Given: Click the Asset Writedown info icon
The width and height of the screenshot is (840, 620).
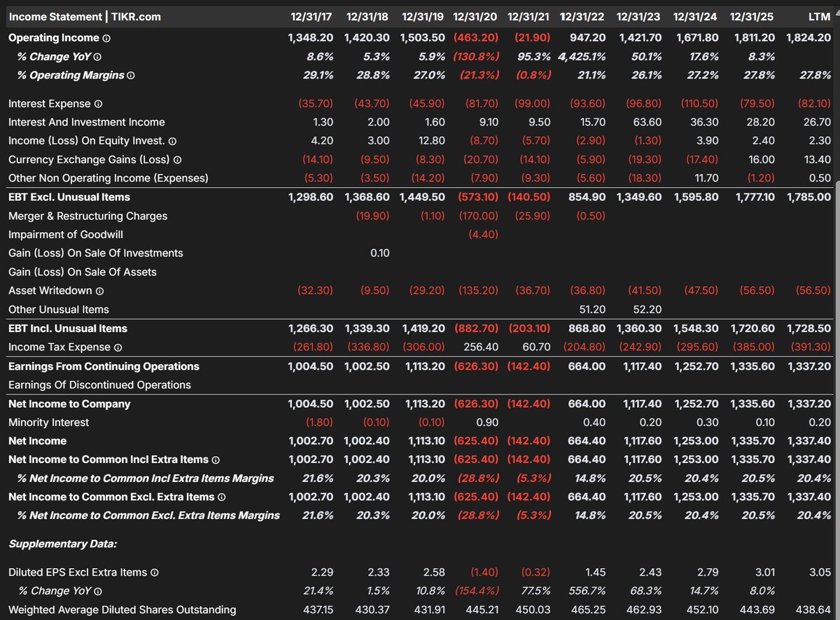Looking at the screenshot, I should point(99,291).
